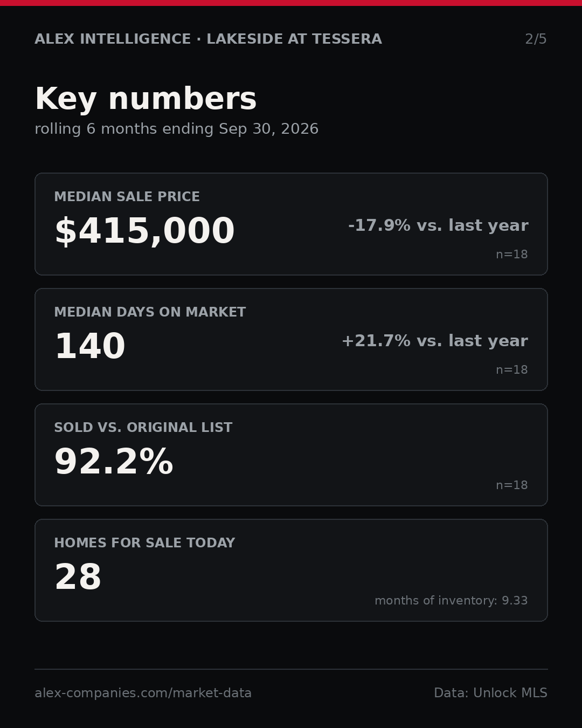This screenshot has height=728, width=582.
Task: Open the Median Sale Price card
Action: [x=291, y=224]
